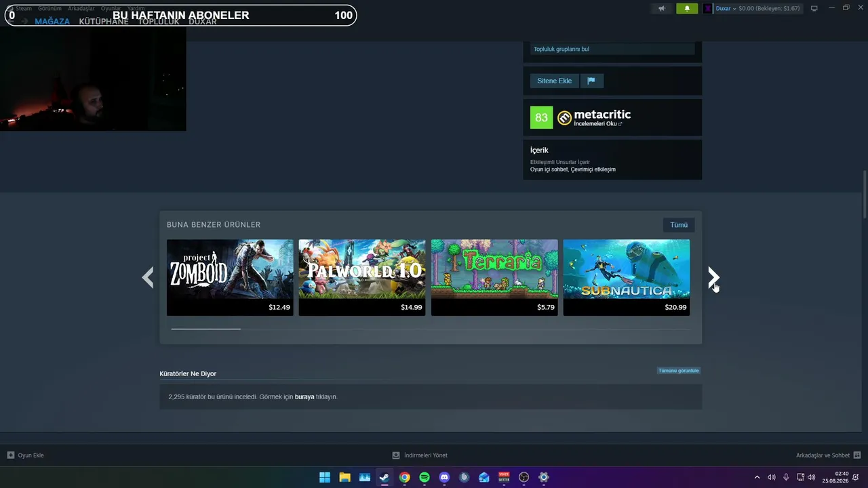Switch Steam to Big Picture mode
868x488 pixels.
point(814,8)
